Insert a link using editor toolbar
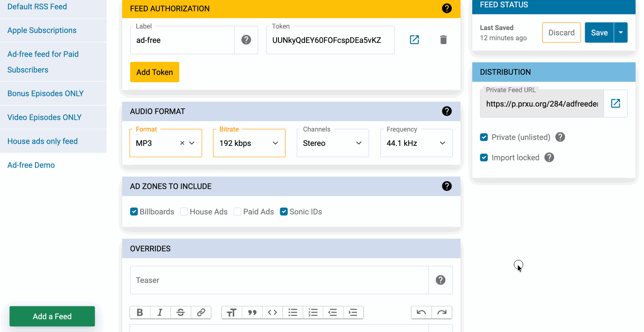 (201, 313)
